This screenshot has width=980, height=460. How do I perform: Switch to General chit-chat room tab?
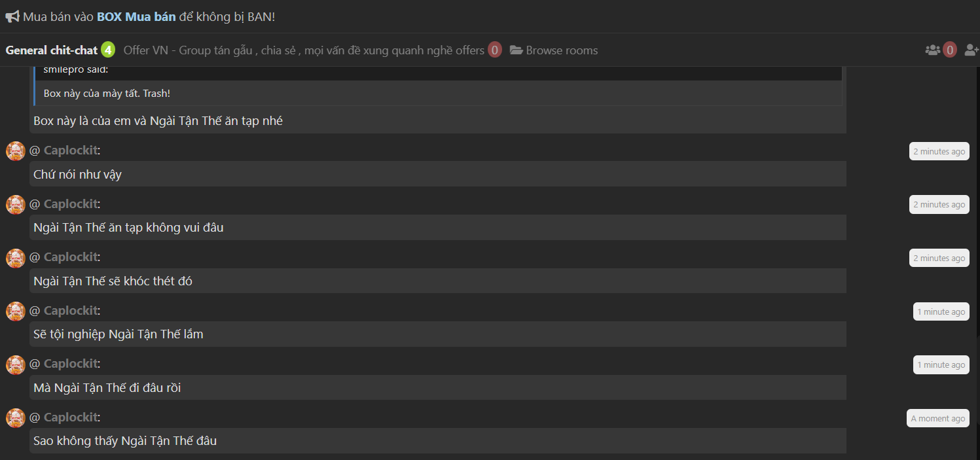point(52,50)
